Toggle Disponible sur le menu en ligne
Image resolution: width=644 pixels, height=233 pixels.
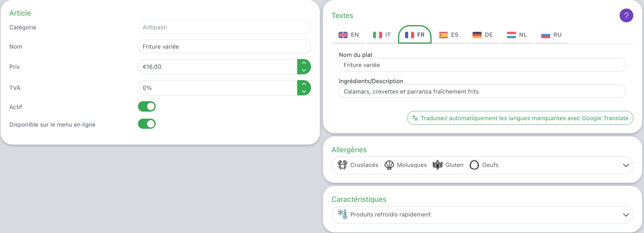pyautogui.click(x=147, y=124)
